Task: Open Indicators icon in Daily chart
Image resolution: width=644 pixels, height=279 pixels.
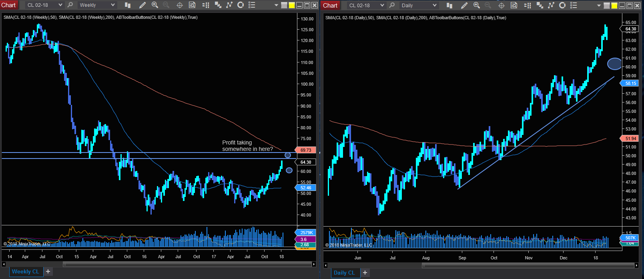Action: (x=551, y=5)
